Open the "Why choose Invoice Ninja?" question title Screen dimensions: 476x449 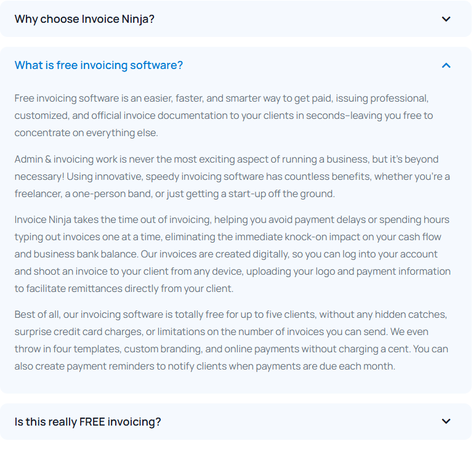coord(84,19)
